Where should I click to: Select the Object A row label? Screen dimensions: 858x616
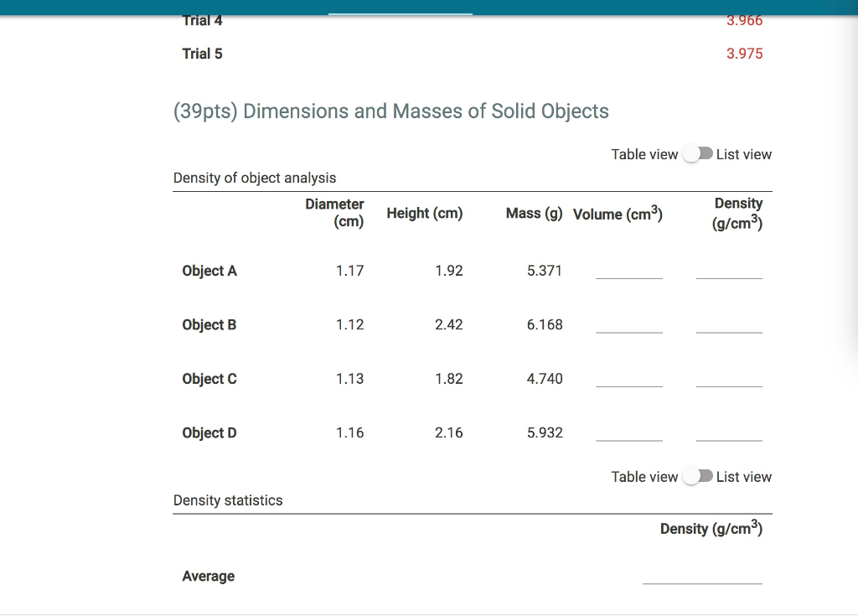coord(209,271)
